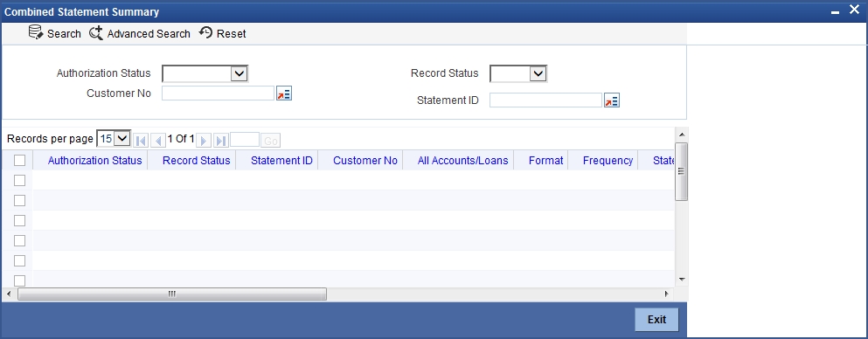Screen dimensions: 868x339
Task: Open Advanced Search
Action: tap(140, 33)
